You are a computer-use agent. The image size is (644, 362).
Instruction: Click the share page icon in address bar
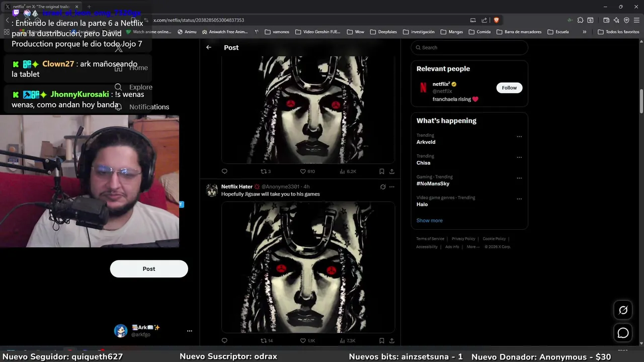tap(484, 20)
